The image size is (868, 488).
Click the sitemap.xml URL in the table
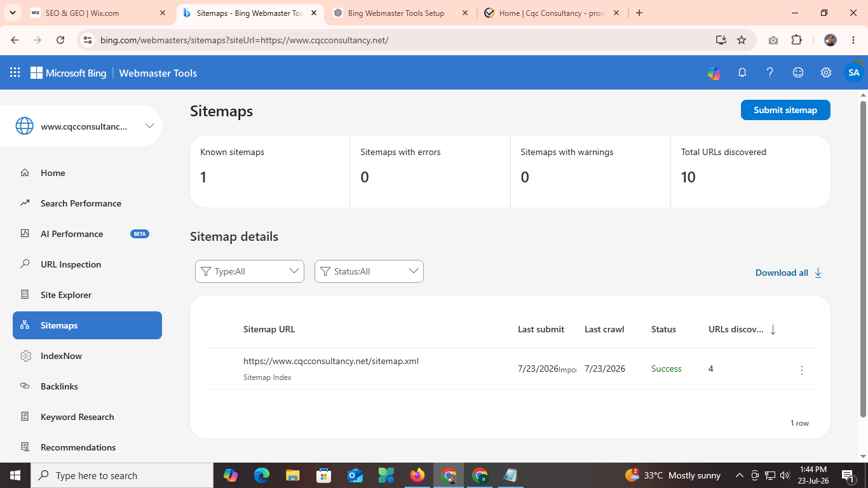click(x=331, y=361)
